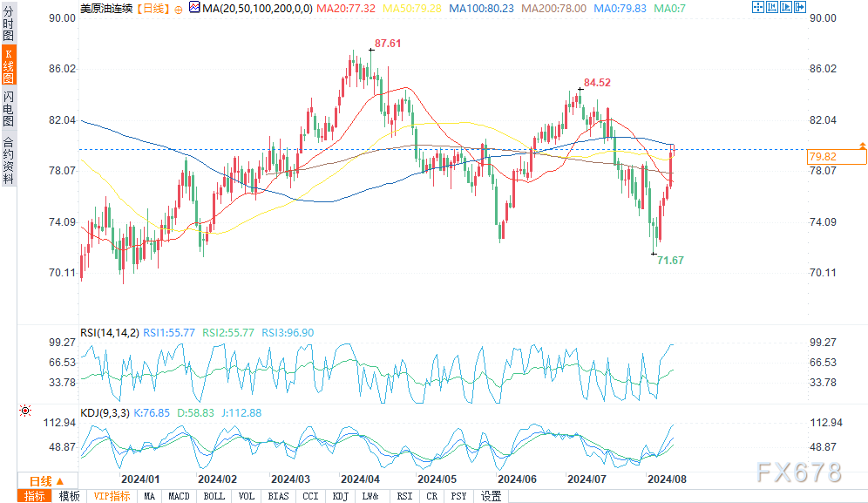The width and height of the screenshot is (868, 503).
Task: Click the 2024/08 date axis label
Action: (x=667, y=479)
